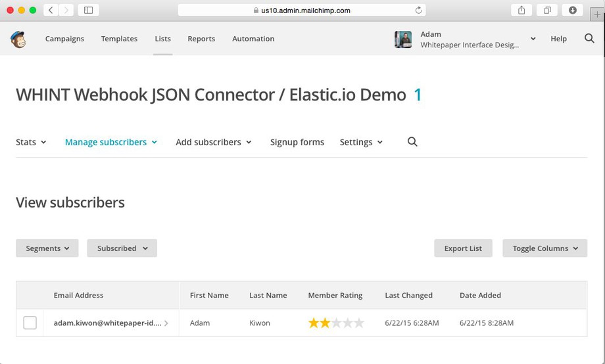Click Adam's account avatar picture

403,39
